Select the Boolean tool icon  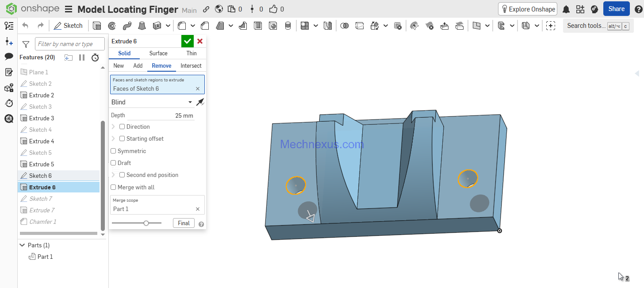(345, 26)
